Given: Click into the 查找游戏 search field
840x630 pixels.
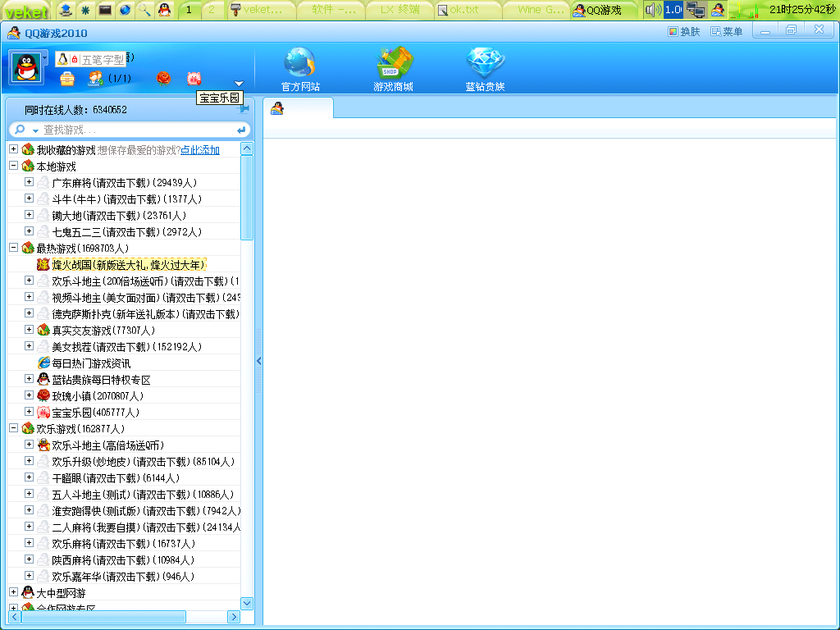Looking at the screenshot, I should click(x=137, y=130).
